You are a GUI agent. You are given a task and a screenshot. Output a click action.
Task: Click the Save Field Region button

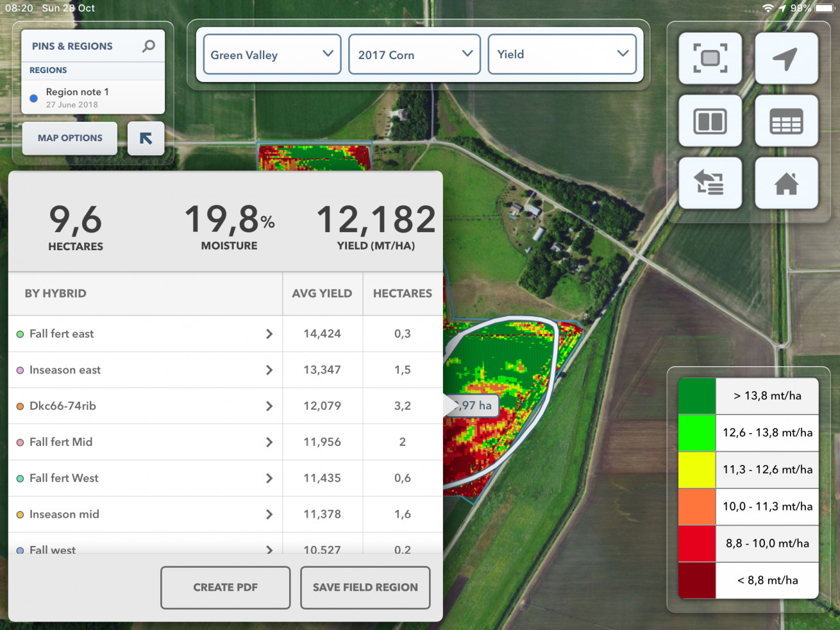(365, 587)
